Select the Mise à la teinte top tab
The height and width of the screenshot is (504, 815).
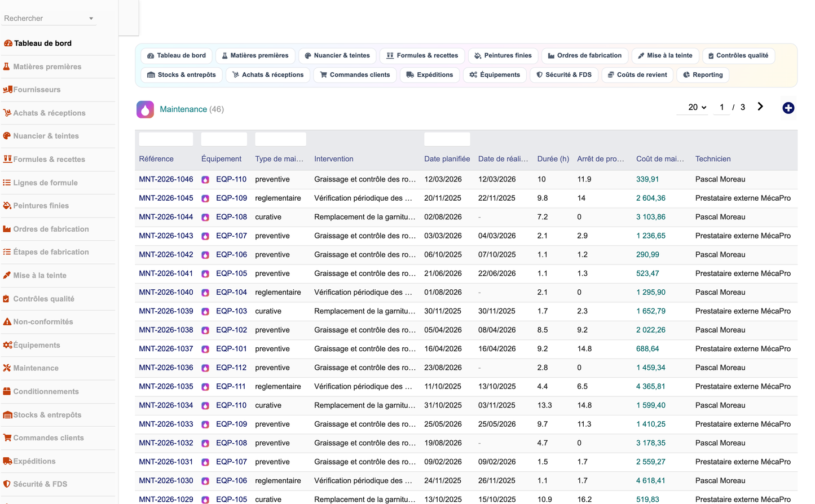click(x=666, y=56)
